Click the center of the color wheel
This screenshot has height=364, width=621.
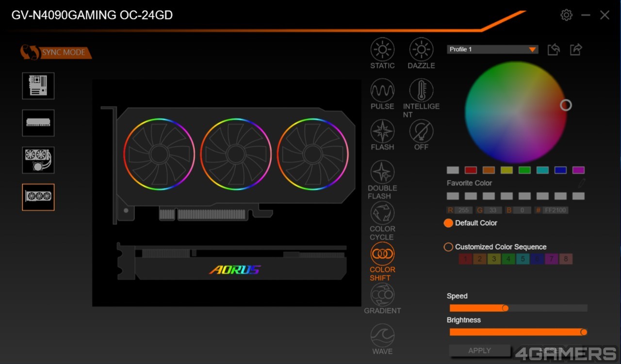(x=516, y=112)
